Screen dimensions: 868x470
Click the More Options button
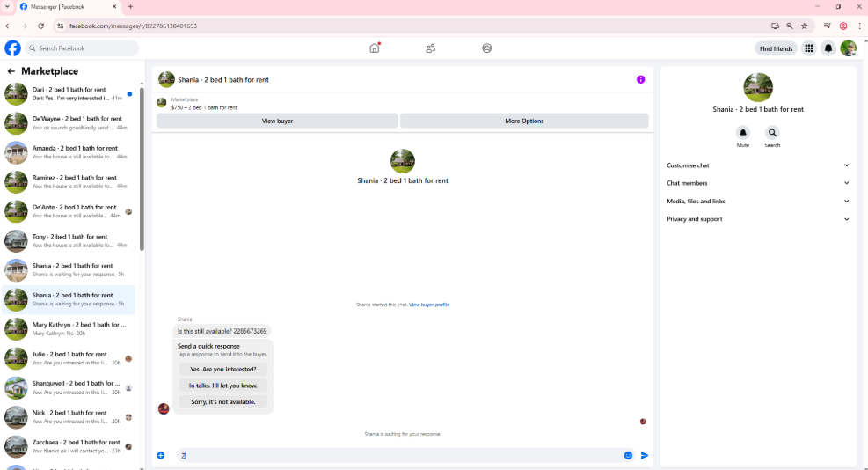click(524, 121)
